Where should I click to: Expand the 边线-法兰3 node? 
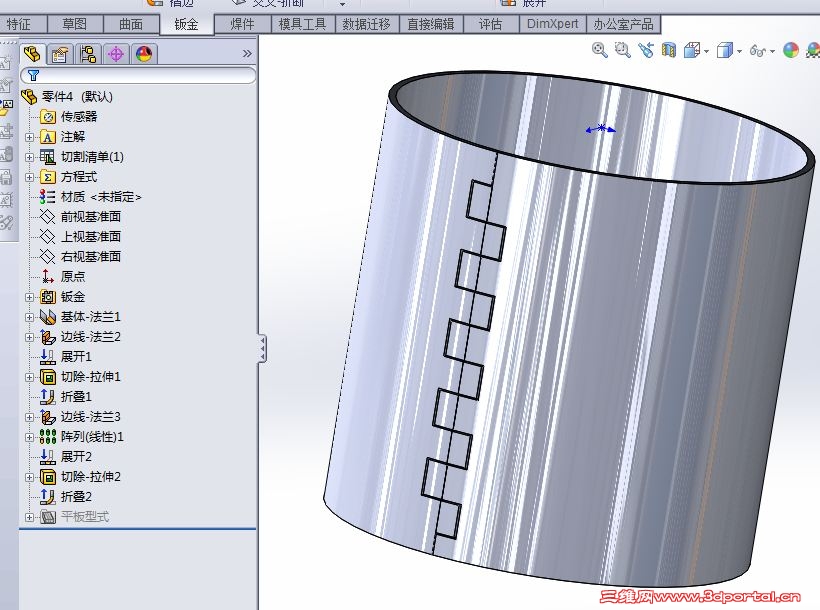pos(29,417)
